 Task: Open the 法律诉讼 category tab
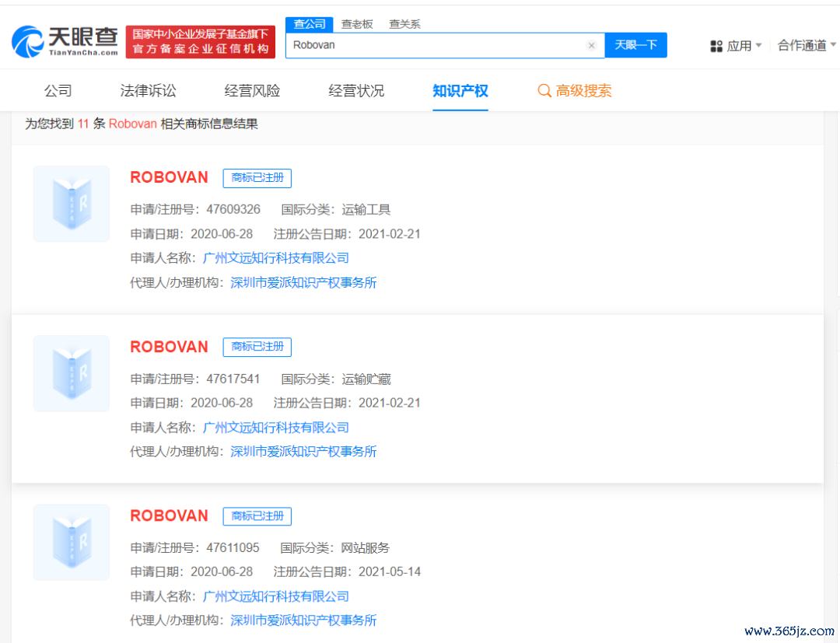pos(148,91)
